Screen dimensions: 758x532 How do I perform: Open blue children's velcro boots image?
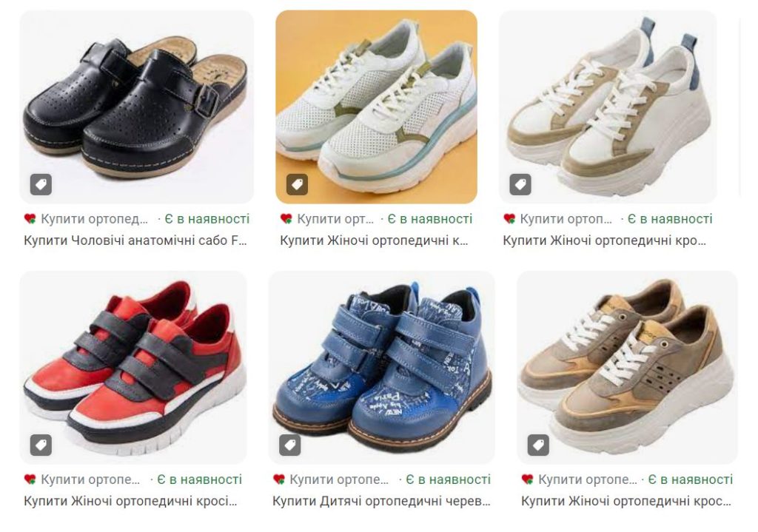pos(381,367)
